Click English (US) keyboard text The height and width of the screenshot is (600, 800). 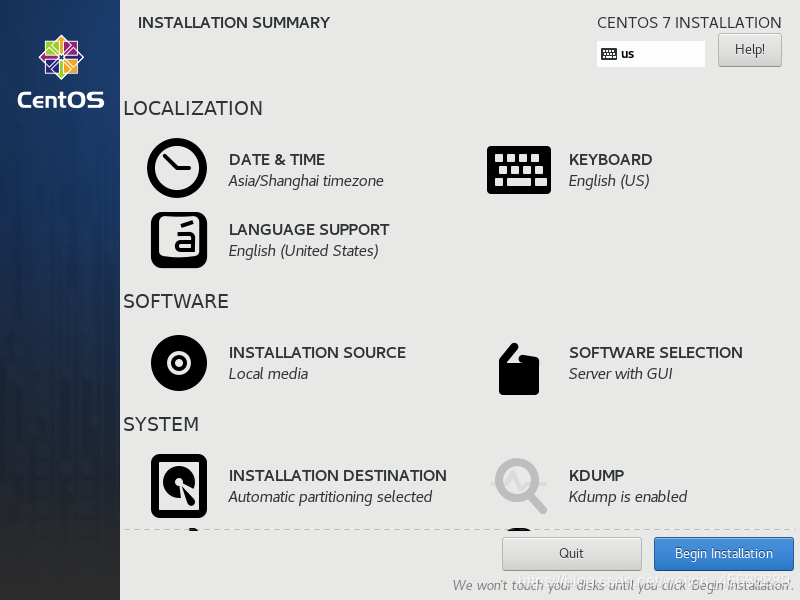click(609, 181)
